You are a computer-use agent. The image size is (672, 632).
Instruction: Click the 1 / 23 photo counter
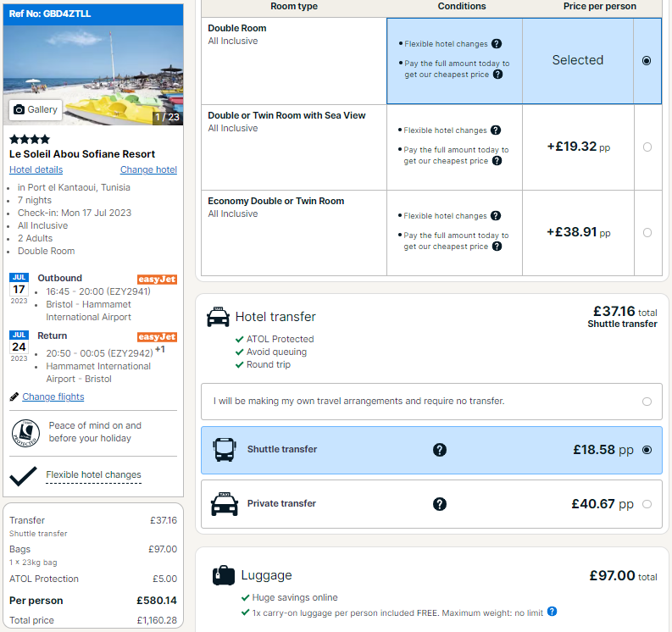click(x=168, y=118)
